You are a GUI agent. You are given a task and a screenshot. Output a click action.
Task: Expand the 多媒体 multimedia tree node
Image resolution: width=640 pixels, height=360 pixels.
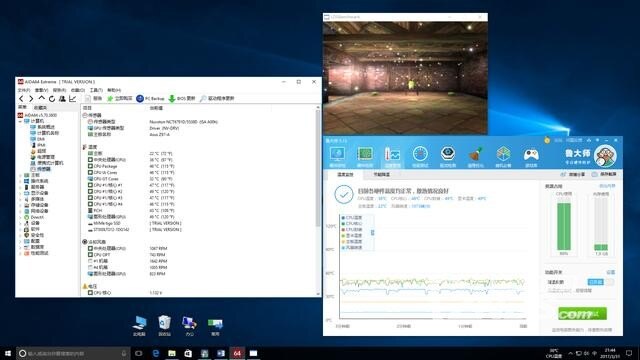coord(20,199)
